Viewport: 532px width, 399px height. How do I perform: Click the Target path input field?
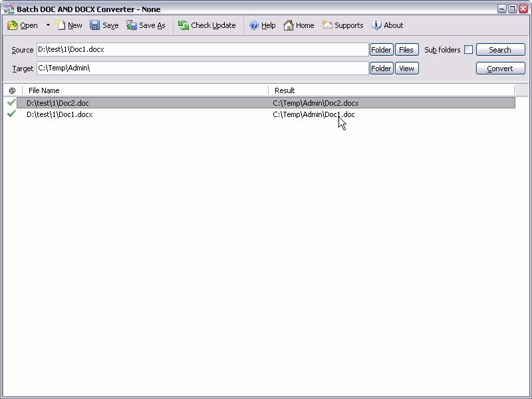203,68
